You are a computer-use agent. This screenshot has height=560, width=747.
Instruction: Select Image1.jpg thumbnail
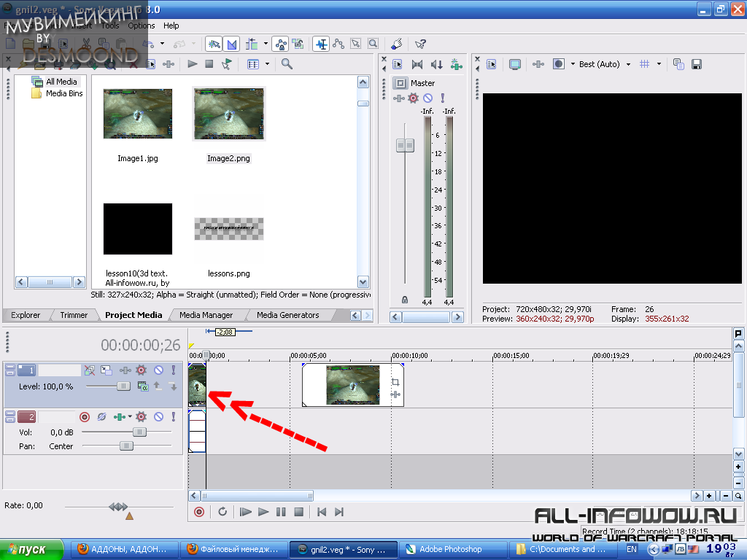click(x=138, y=114)
